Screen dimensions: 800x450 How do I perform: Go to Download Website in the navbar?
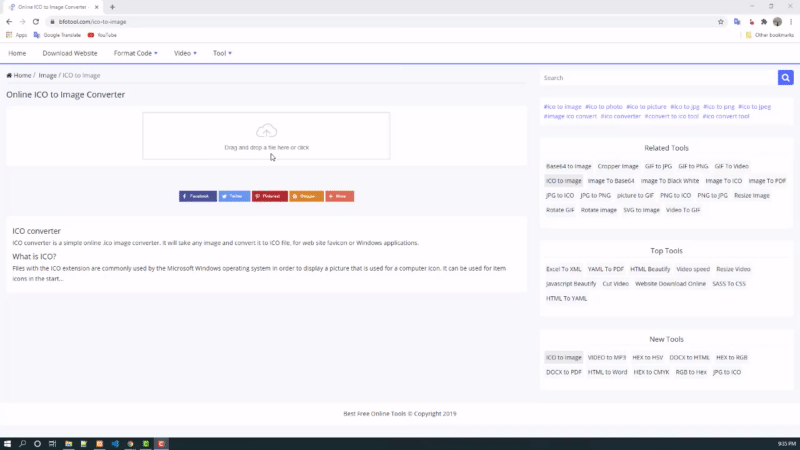70,53
